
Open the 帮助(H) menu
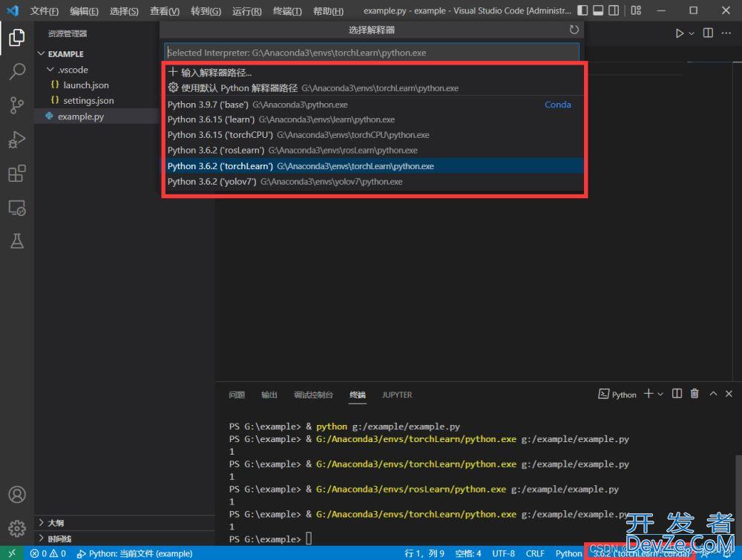pos(328,11)
